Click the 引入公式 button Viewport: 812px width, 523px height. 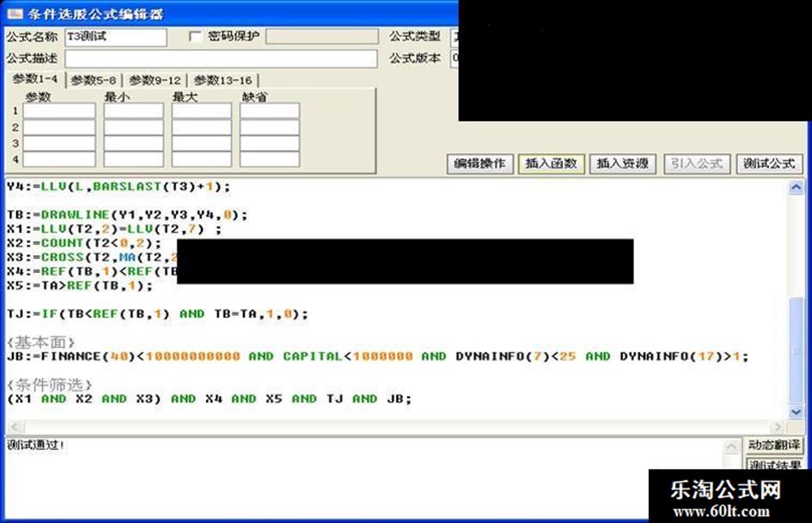coord(697,164)
